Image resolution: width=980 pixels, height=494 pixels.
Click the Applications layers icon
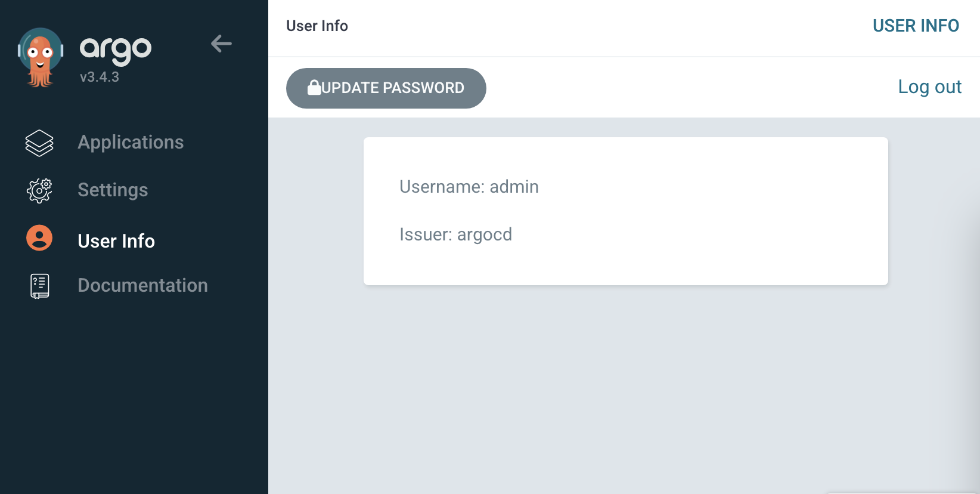[x=39, y=143]
